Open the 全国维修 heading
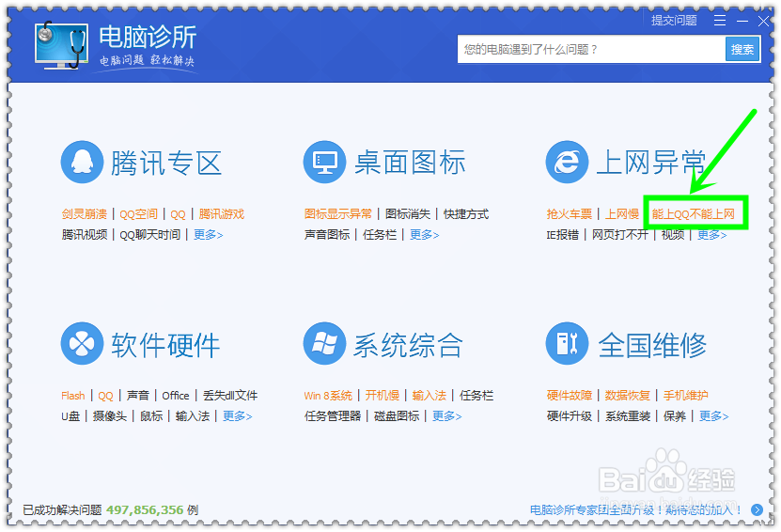The image size is (781, 532). pyautogui.click(x=652, y=344)
